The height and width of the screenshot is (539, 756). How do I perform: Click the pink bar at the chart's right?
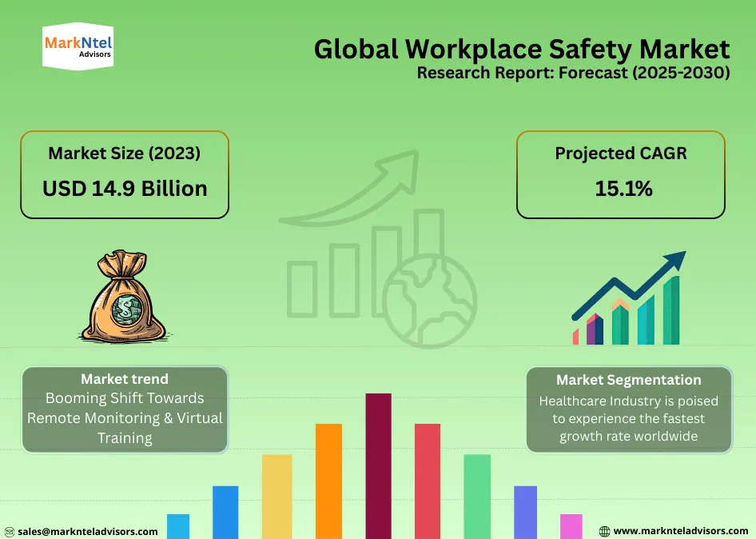pos(570,528)
